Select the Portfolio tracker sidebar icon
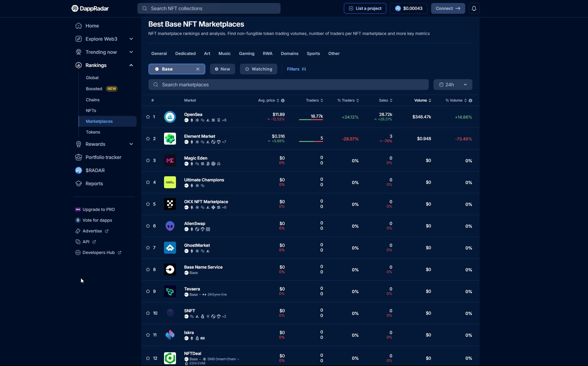The height and width of the screenshot is (366, 588). [78, 157]
